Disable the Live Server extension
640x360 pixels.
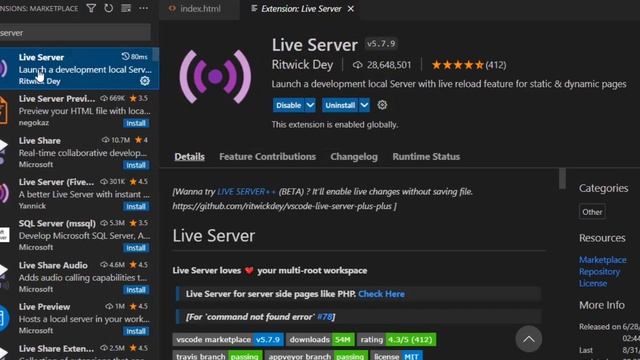tap(289, 105)
